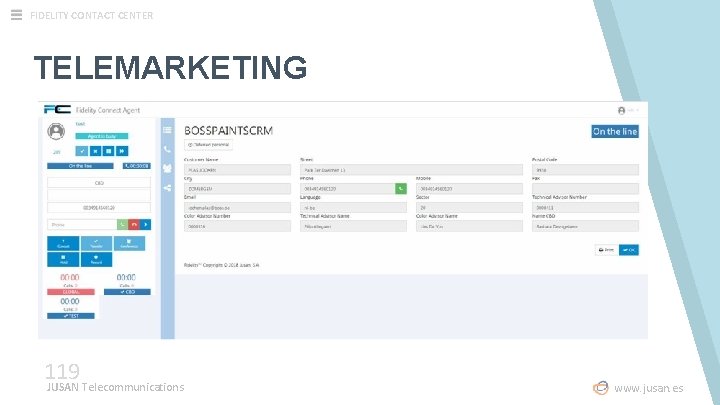Click the caller number box in left panel
720x405 pixels.
tap(99, 208)
